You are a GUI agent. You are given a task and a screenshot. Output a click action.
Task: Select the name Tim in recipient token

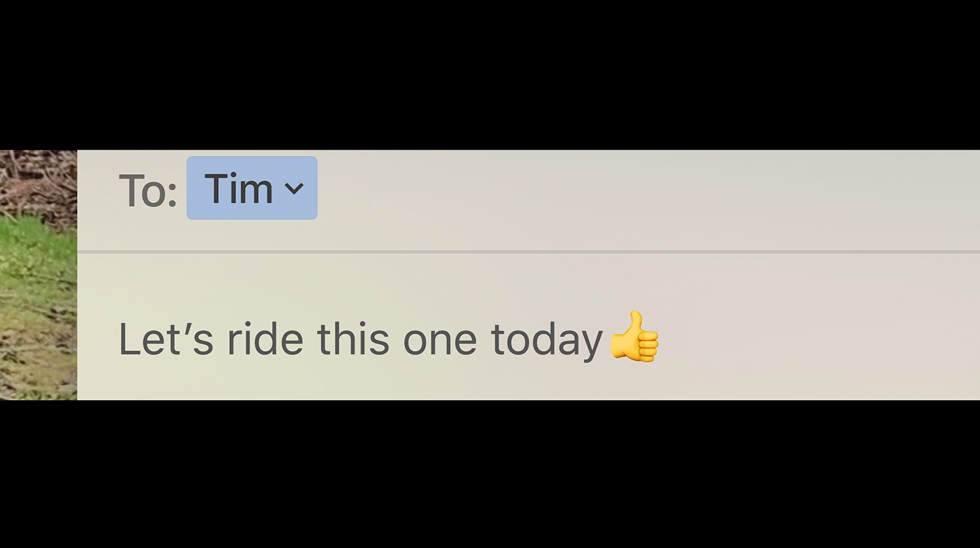[238, 189]
